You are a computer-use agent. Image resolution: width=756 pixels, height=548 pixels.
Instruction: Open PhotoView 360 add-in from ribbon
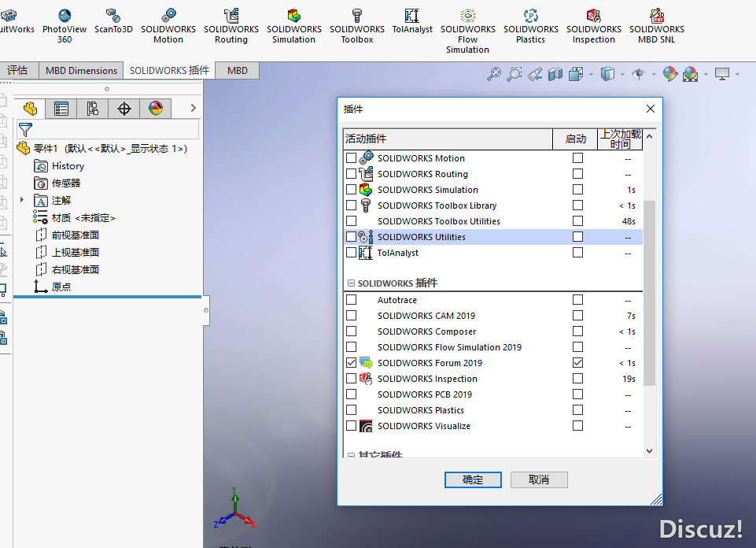[65, 26]
